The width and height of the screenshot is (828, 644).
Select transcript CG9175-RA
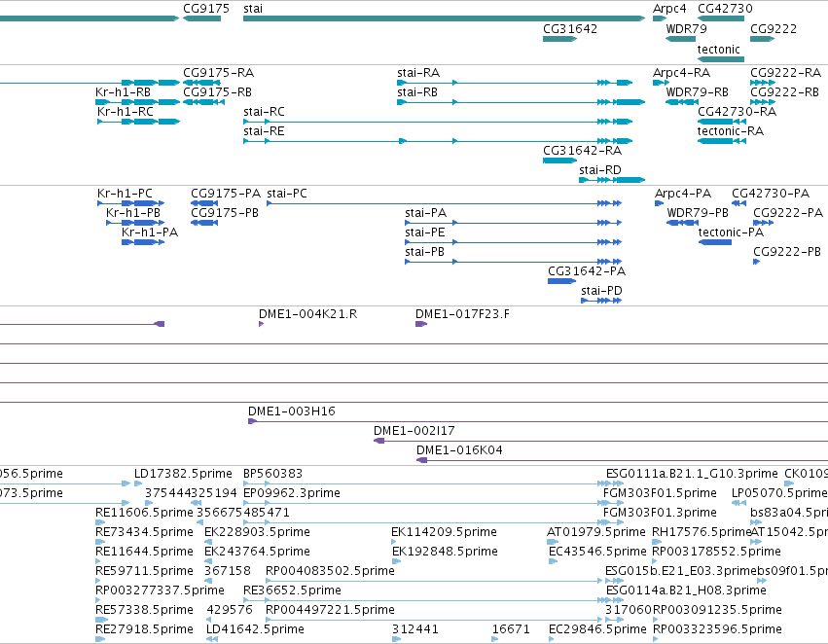click(201, 83)
